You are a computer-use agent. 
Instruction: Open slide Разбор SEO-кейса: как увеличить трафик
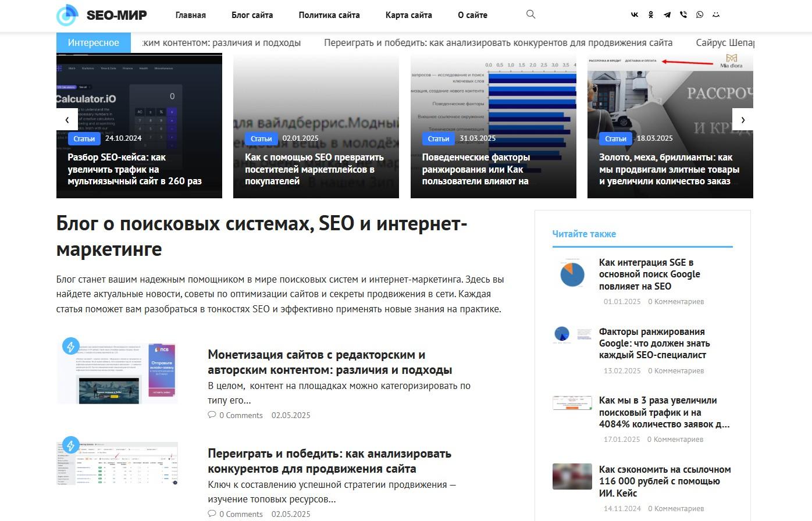[x=135, y=169]
